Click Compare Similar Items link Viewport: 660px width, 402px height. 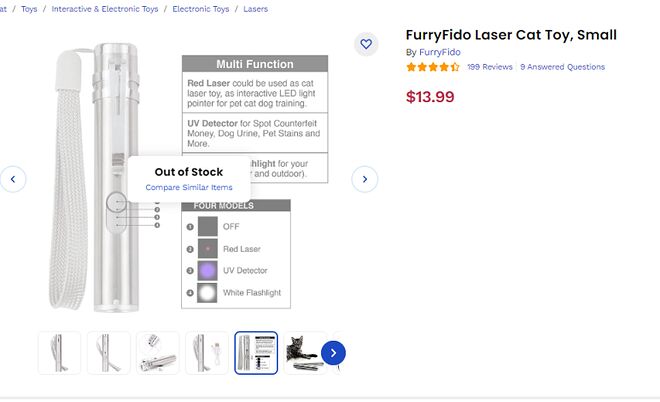pos(189,187)
